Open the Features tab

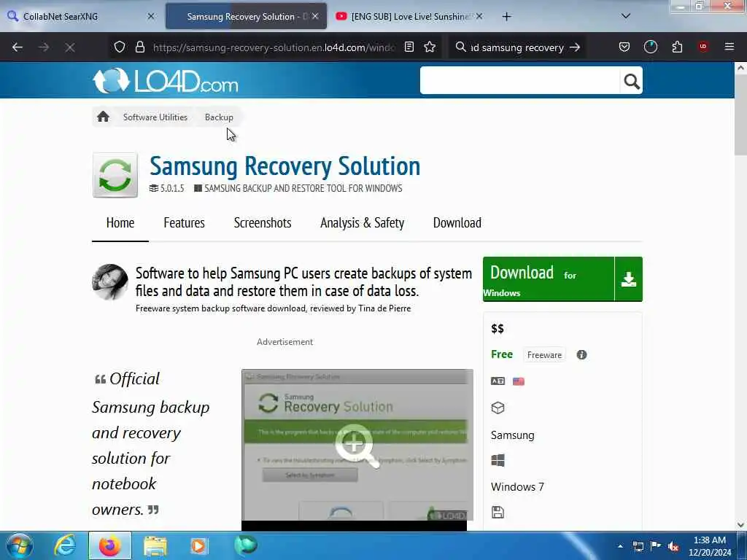coord(184,223)
